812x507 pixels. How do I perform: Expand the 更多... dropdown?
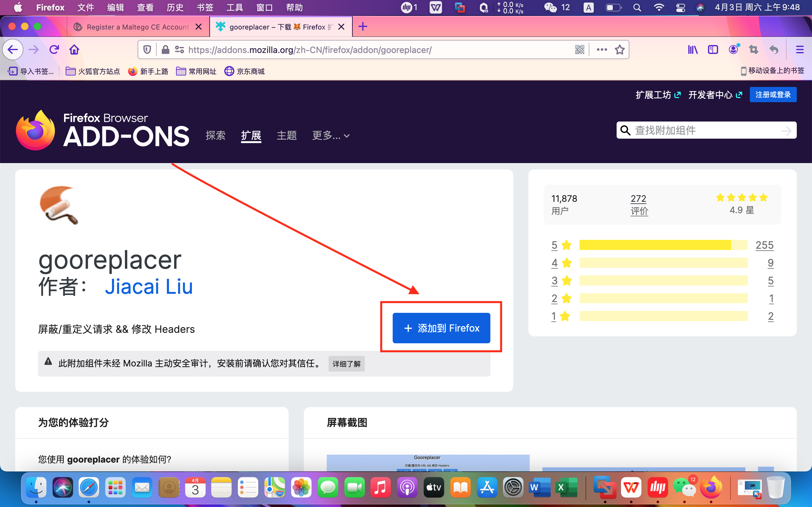tap(331, 135)
